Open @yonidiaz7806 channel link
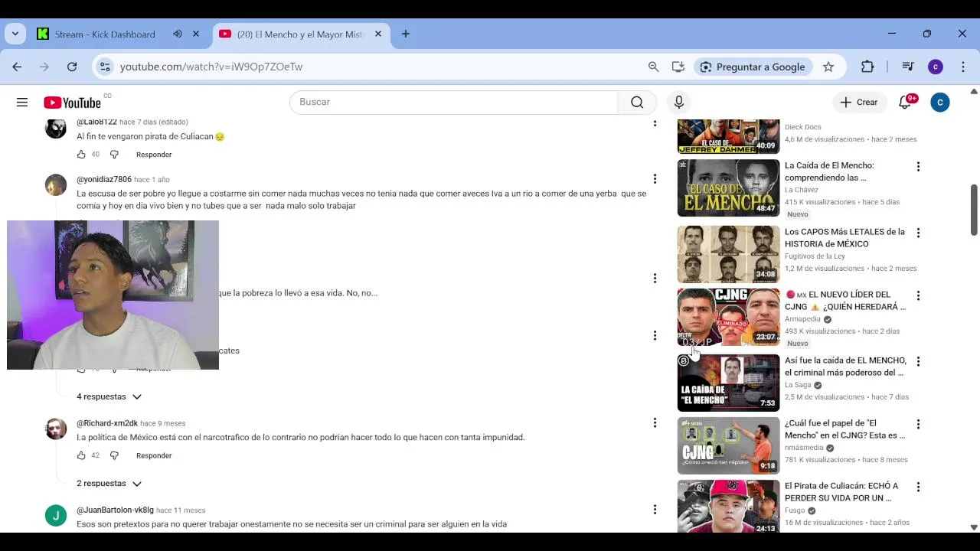The width and height of the screenshot is (980, 551). [104, 180]
